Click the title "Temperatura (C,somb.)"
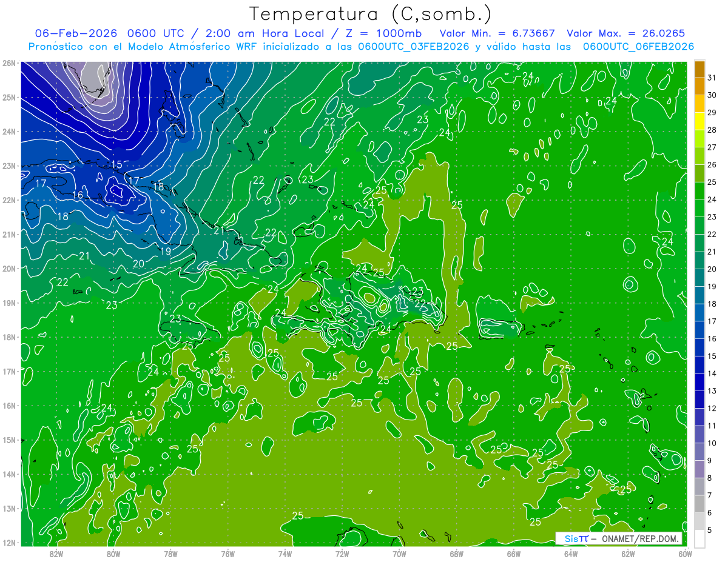Screen dimensions: 728x562 tap(371, 15)
